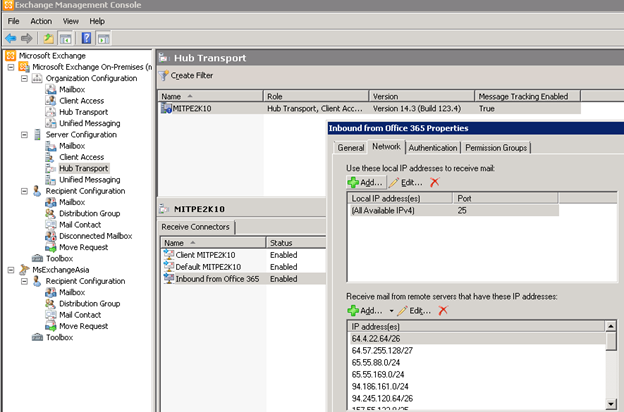
Task: Click the Toolbox icon under MsExchangeAsia
Action: [x=37, y=337]
